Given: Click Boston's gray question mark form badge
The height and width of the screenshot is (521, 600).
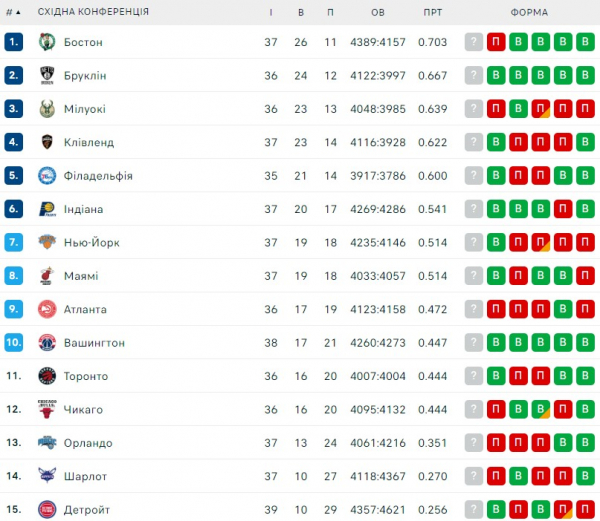Looking at the screenshot, I should (474, 42).
